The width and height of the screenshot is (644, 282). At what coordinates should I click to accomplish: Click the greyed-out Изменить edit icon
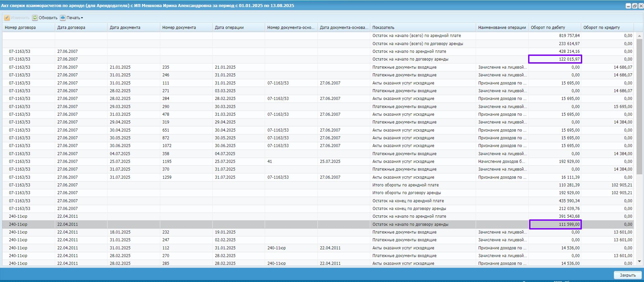[7, 18]
